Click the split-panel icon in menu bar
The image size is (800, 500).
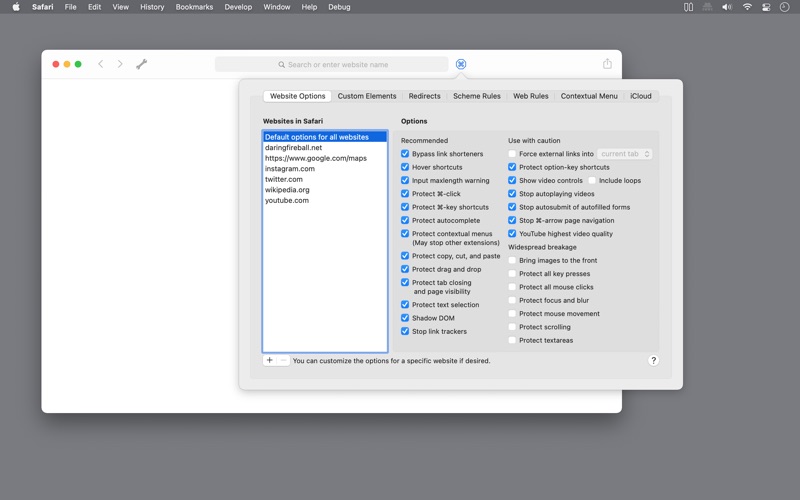[x=688, y=7]
